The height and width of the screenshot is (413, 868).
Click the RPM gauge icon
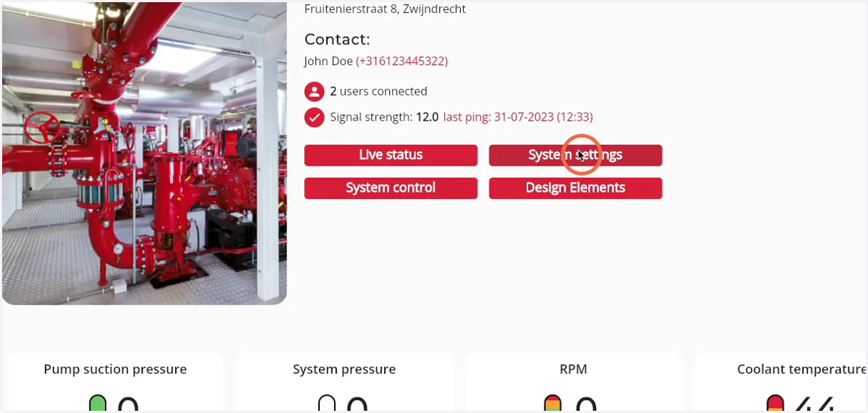pyautogui.click(x=553, y=404)
